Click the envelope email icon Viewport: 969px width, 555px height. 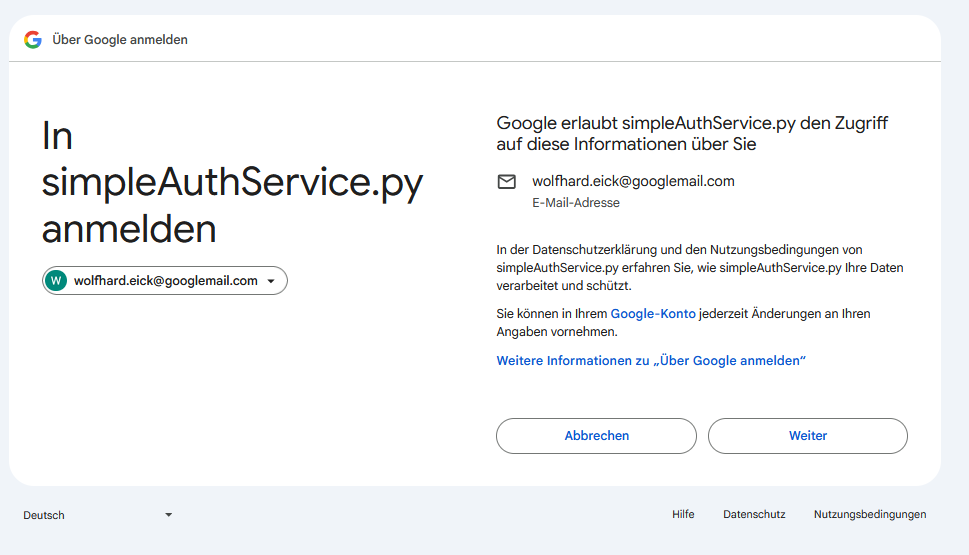tap(507, 182)
